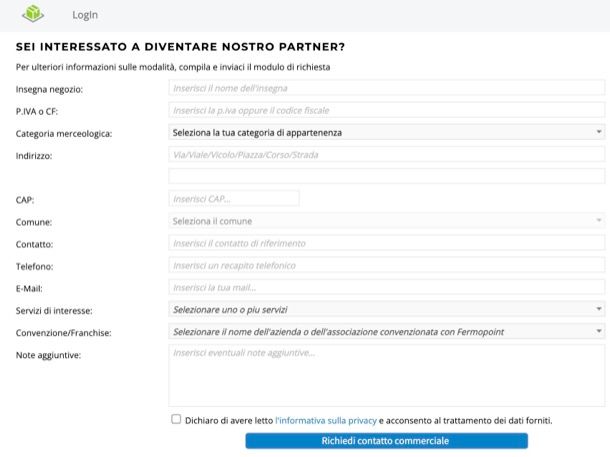Click the CAP input field

[x=234, y=198]
